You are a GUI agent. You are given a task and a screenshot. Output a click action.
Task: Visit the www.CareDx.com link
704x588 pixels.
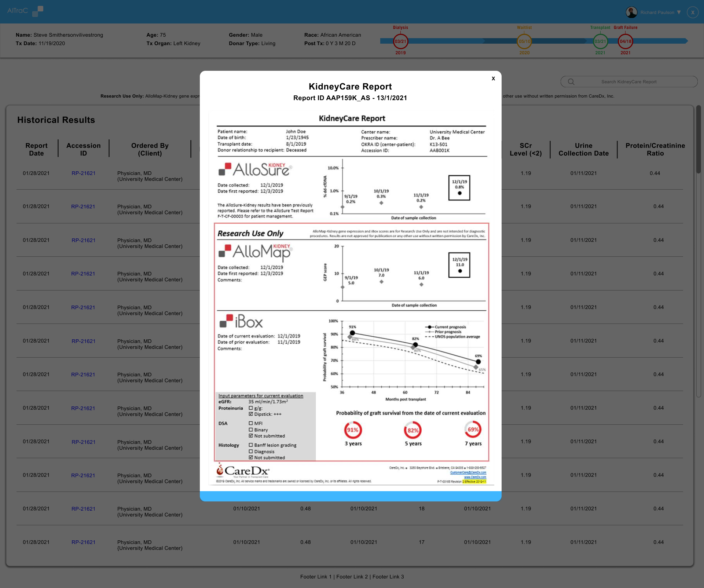point(475,477)
